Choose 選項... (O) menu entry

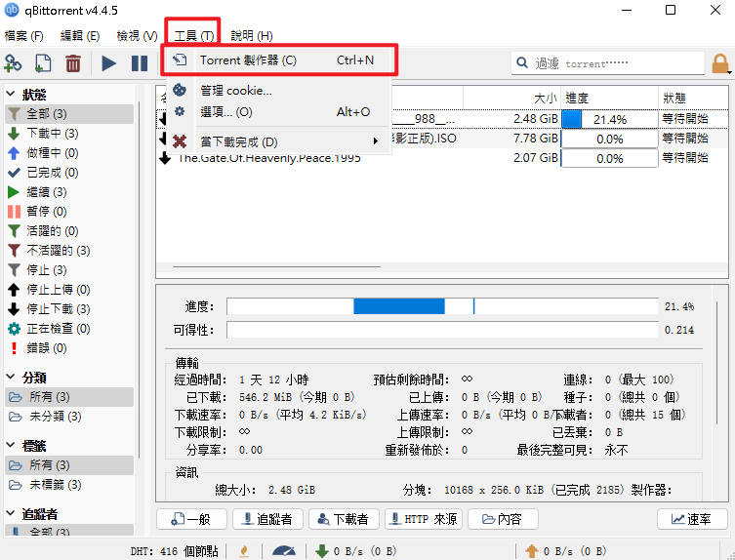[279, 111]
